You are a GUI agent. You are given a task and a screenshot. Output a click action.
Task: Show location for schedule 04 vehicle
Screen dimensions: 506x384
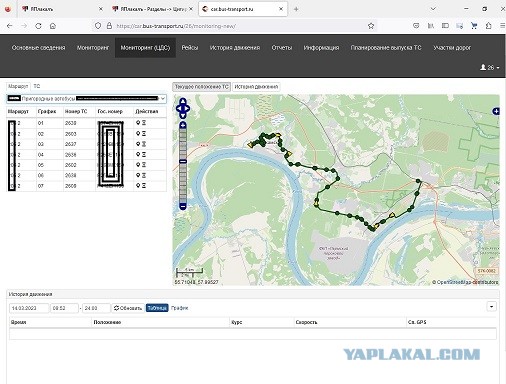pos(138,154)
